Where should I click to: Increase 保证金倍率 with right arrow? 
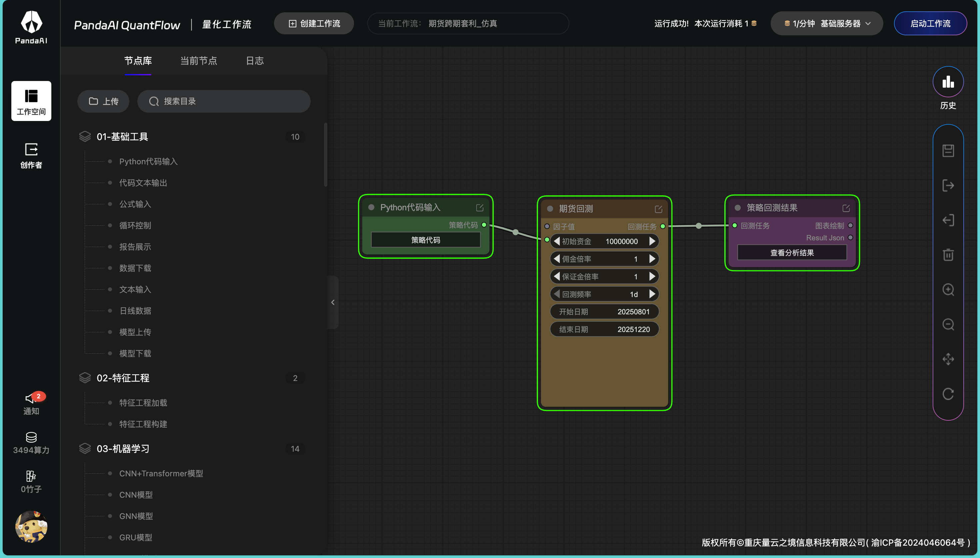[652, 276]
